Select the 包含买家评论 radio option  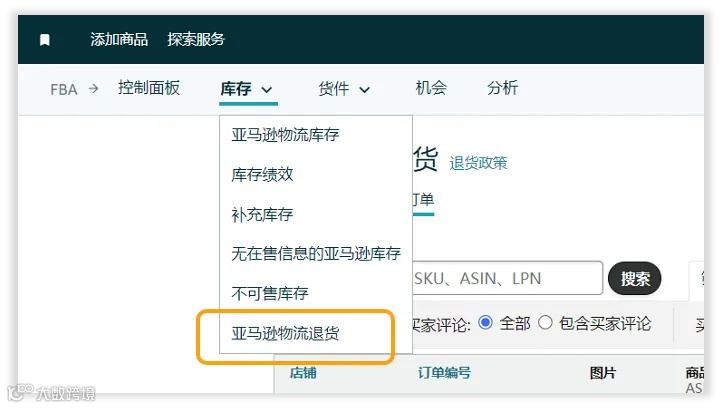545,322
